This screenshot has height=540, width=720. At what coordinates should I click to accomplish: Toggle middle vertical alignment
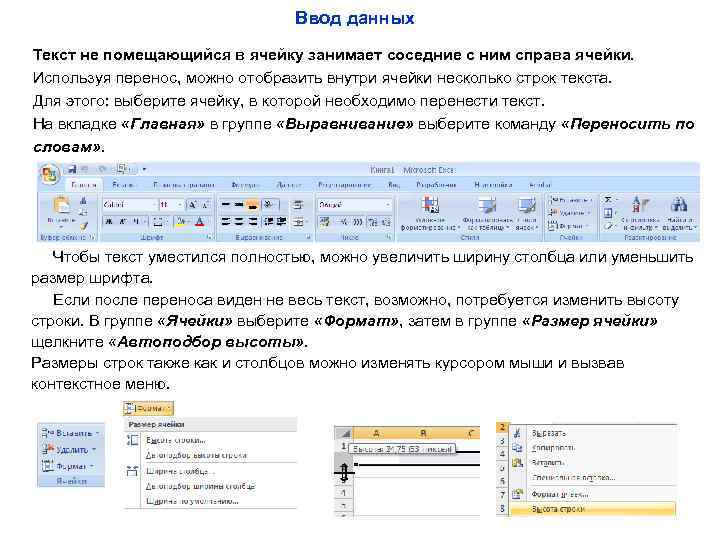point(239,204)
